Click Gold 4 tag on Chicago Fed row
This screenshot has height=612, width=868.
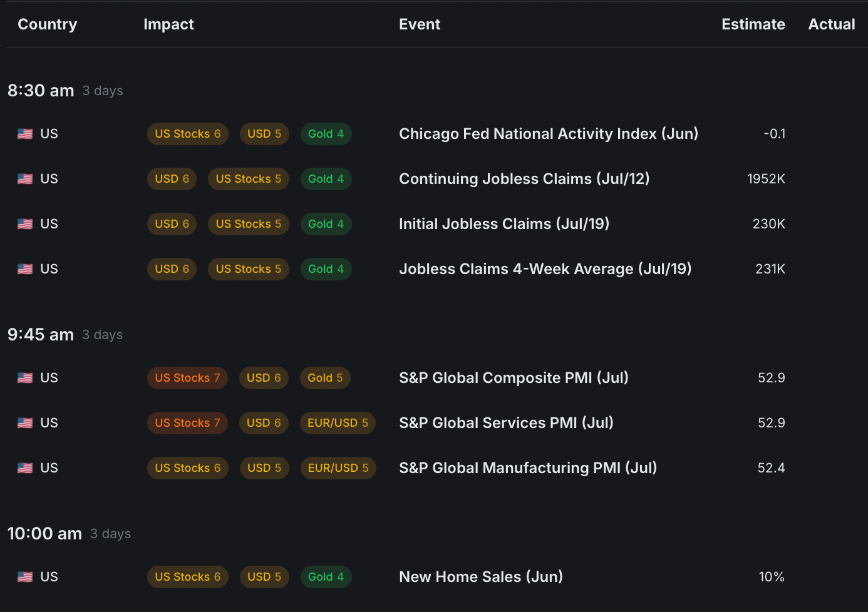click(326, 134)
